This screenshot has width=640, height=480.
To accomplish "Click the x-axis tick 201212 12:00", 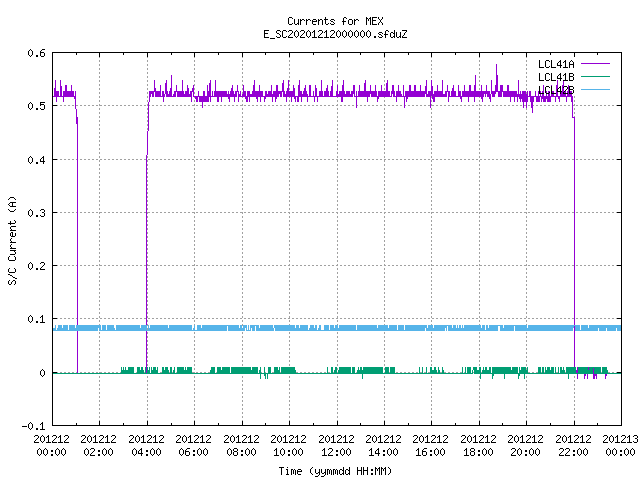I will tap(336, 445).
